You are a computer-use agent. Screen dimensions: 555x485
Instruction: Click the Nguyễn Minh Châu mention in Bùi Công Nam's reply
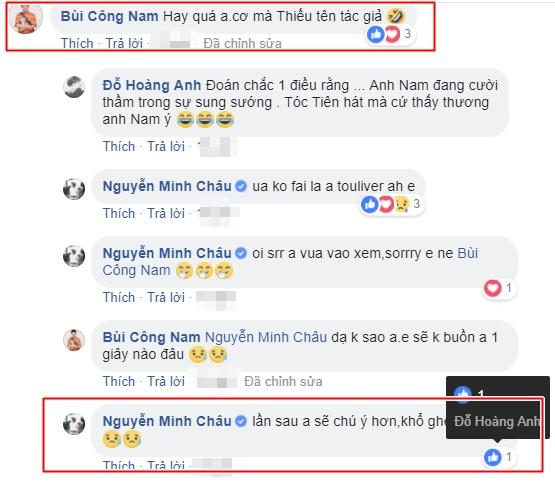[266, 337]
